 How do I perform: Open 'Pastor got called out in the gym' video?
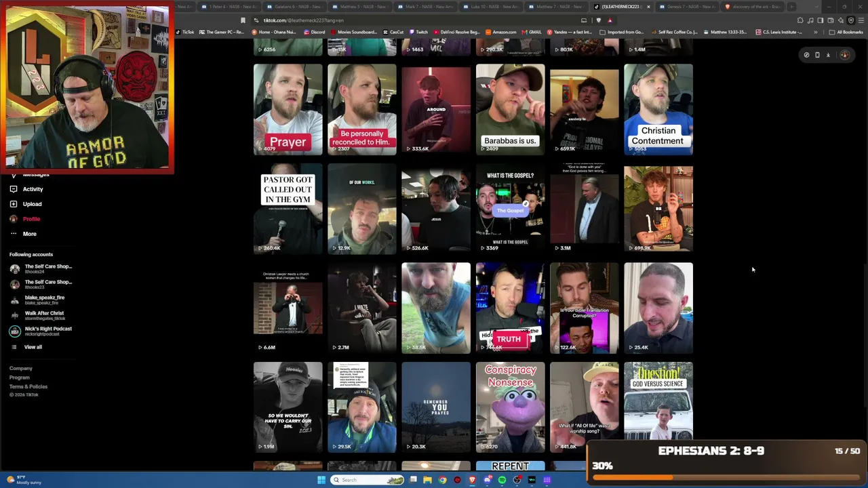pyautogui.click(x=288, y=209)
